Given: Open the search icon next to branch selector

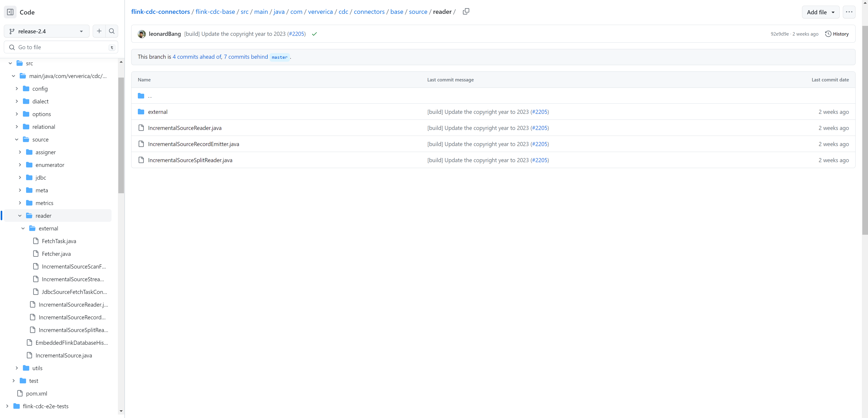Looking at the screenshot, I should tap(112, 31).
